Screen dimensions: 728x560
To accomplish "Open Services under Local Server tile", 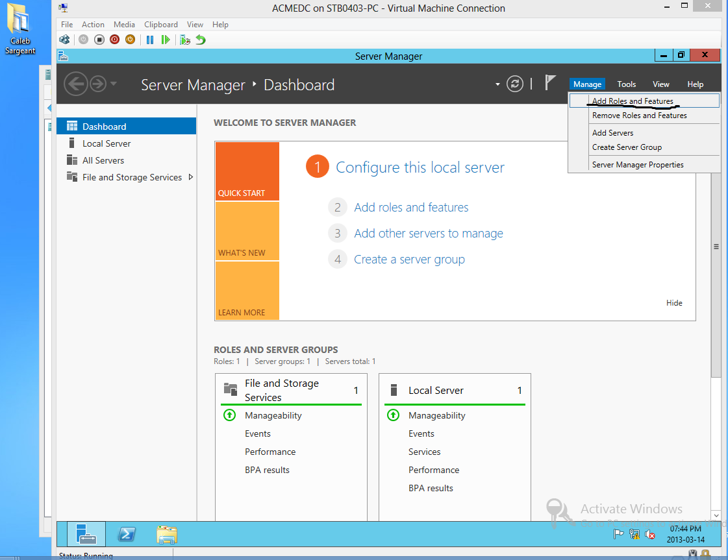I will [424, 452].
